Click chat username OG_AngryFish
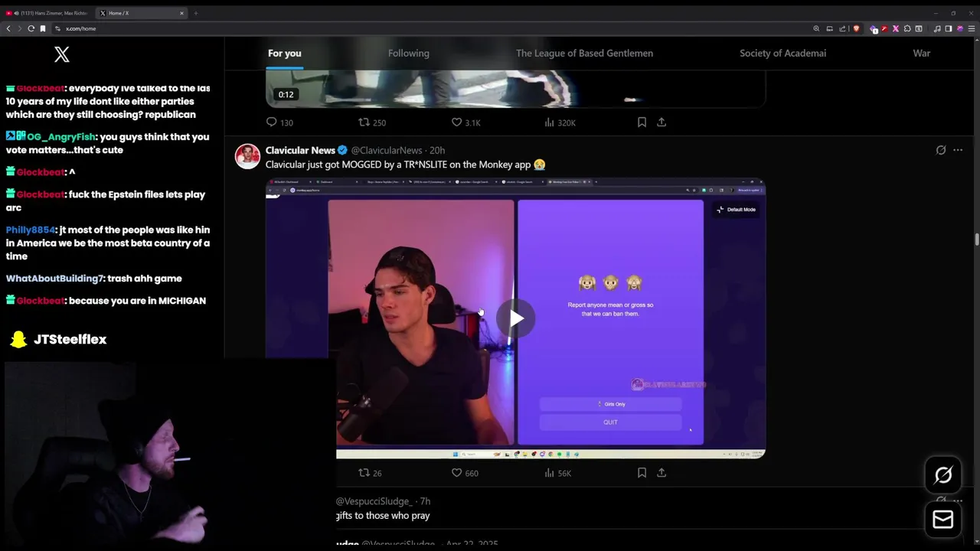The image size is (980, 551). point(60,137)
